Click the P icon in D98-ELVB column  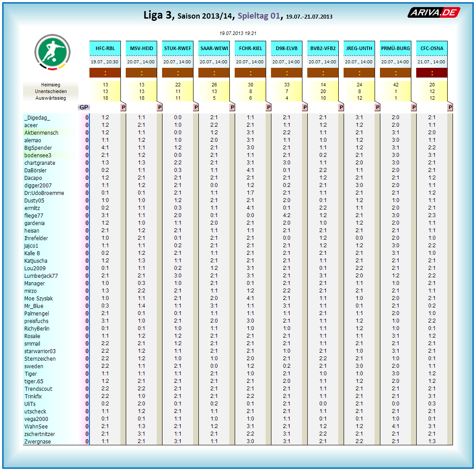click(x=305, y=107)
